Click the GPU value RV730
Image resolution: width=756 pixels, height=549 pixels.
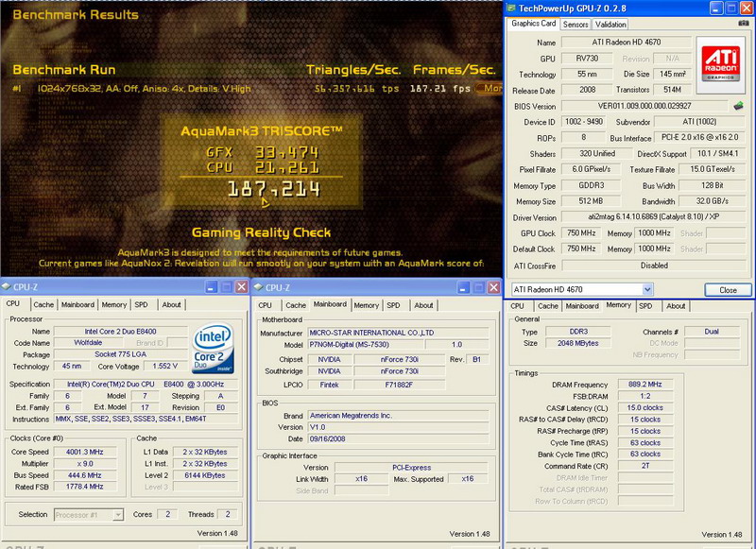(x=587, y=59)
